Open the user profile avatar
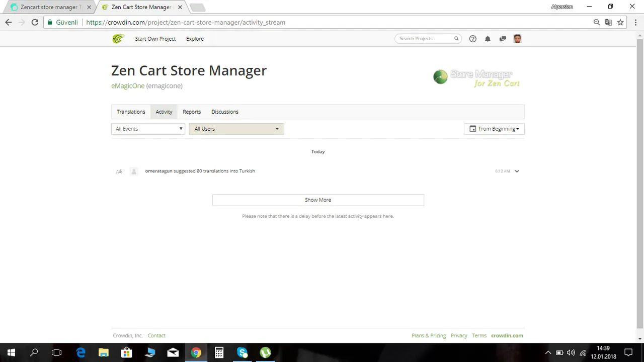 point(517,39)
